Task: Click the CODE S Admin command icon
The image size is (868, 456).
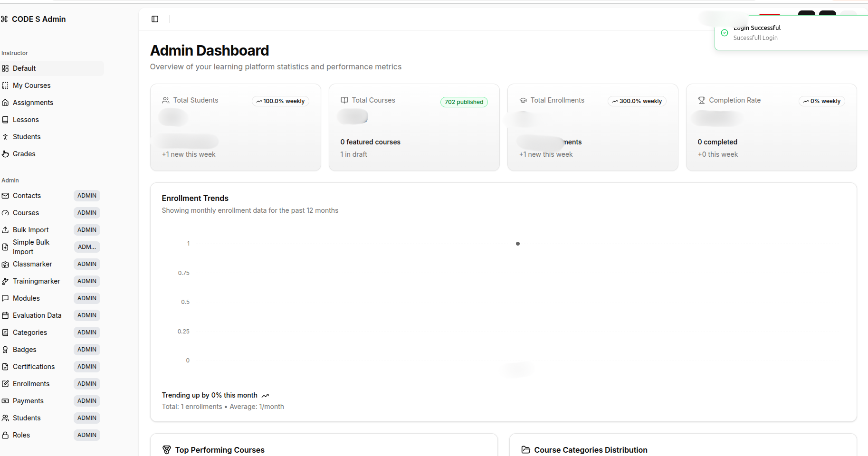Action: 5,19
